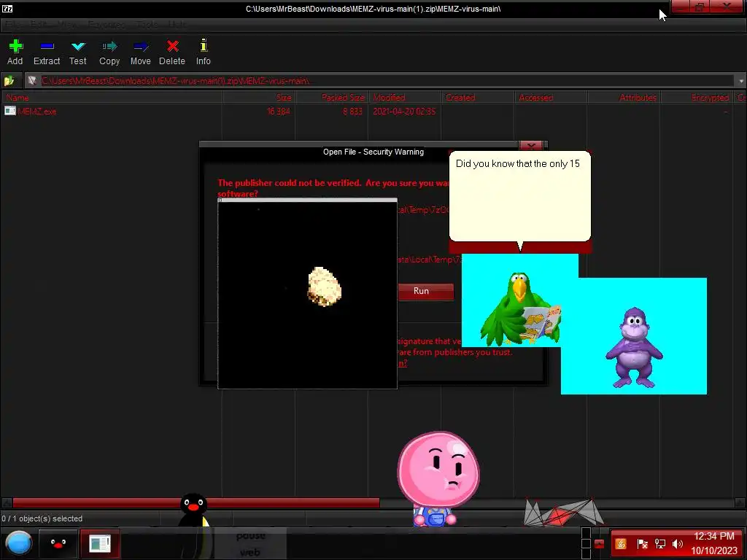The height and width of the screenshot is (560, 747).
Task: Click the blue Start orb
Action: pos(18,543)
